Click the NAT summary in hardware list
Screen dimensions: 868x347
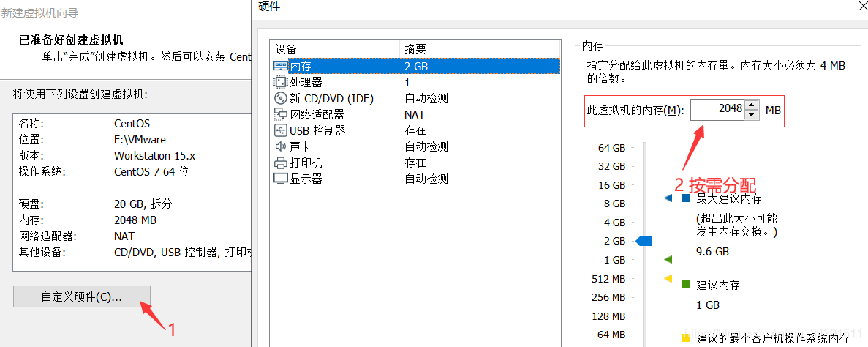(x=415, y=114)
